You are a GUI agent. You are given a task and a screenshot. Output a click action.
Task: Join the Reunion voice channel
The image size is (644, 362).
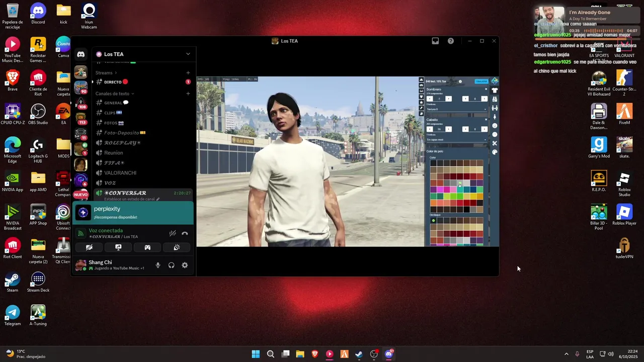pos(143,153)
